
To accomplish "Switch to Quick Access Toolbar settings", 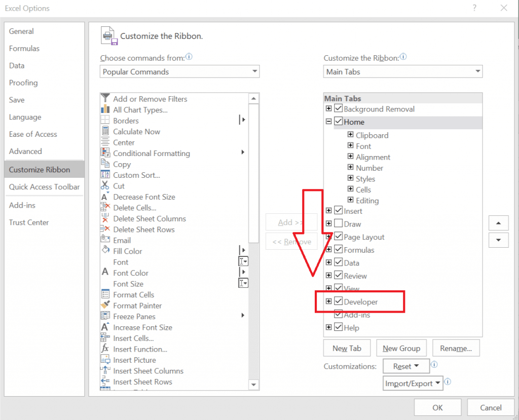I will click(x=45, y=186).
